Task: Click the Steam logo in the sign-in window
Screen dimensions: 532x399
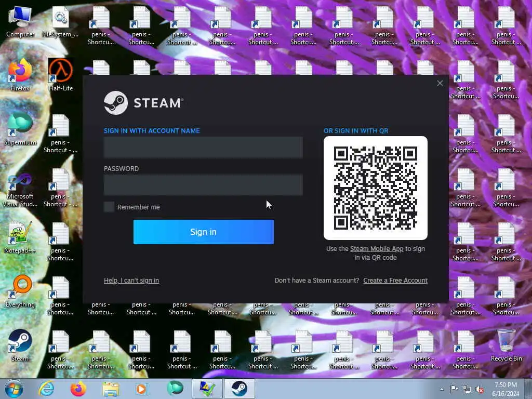Action: click(x=143, y=103)
